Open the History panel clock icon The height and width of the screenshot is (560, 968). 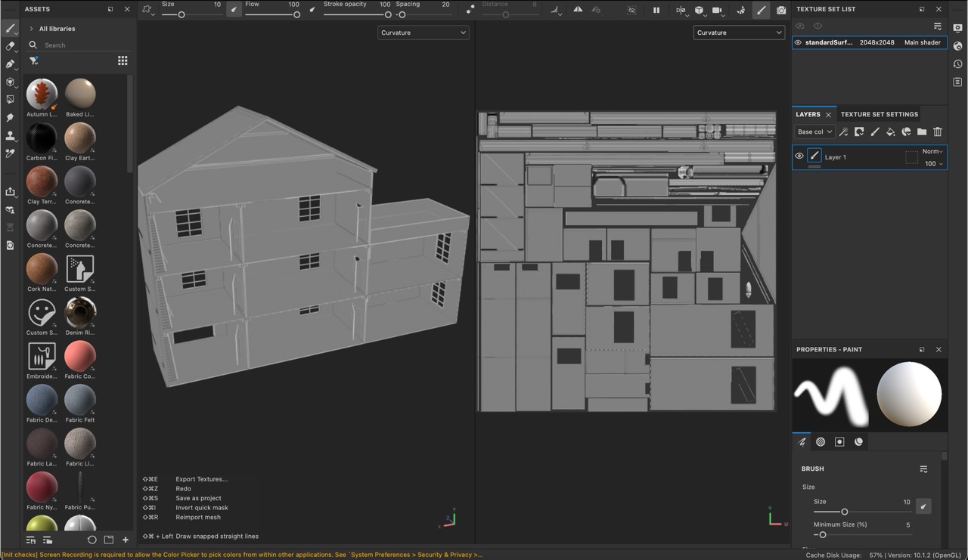click(x=957, y=64)
